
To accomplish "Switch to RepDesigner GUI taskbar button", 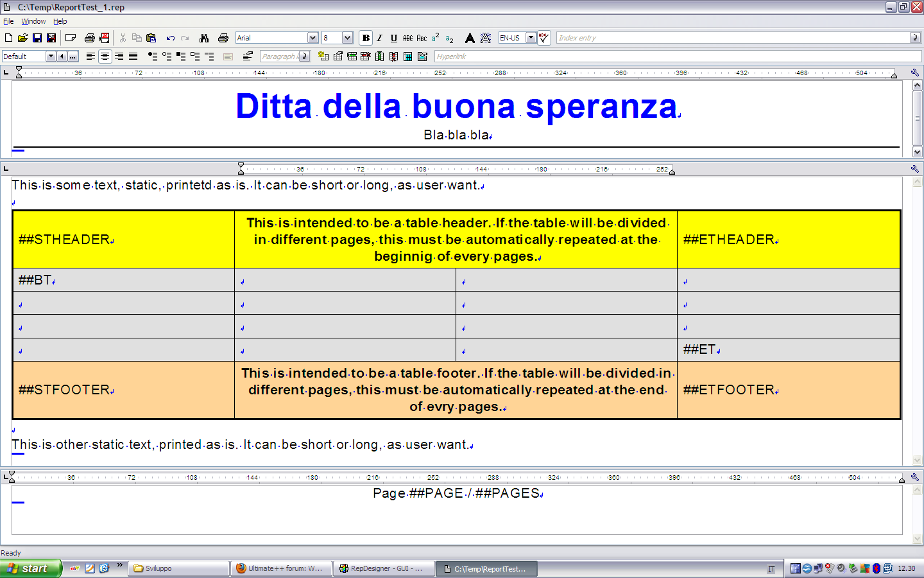I will (x=384, y=568).
